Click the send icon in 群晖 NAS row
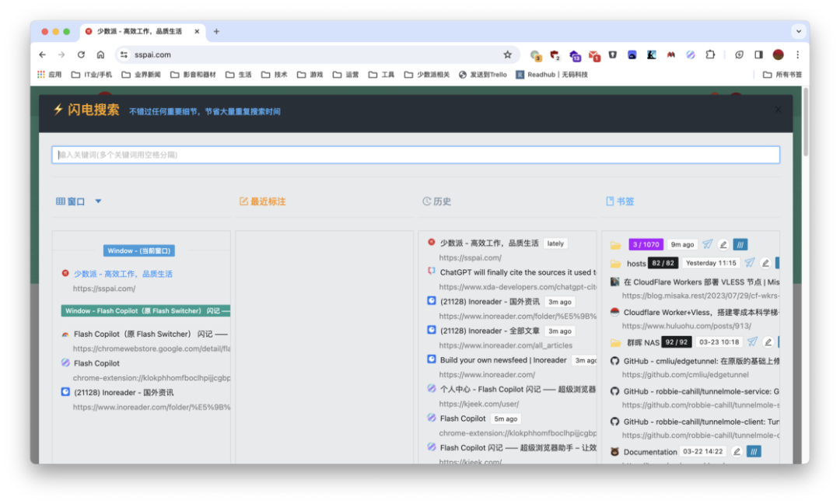The image size is (840, 504). tap(752, 341)
